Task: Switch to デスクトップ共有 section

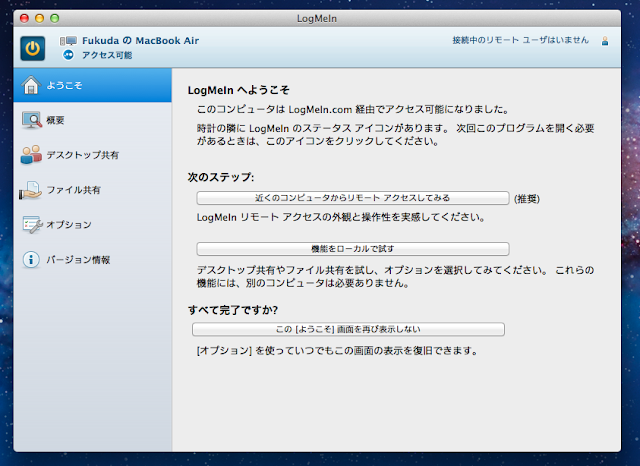Action: tap(93, 155)
